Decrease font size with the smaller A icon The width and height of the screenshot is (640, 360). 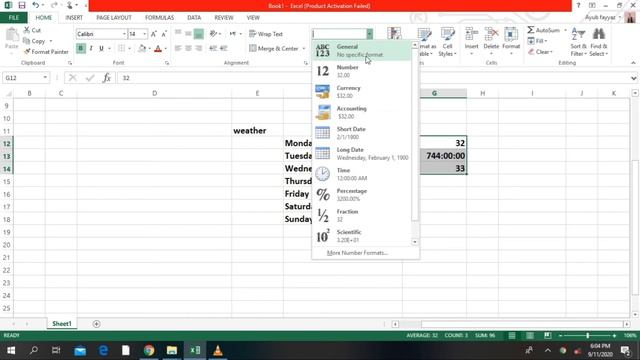point(164,34)
